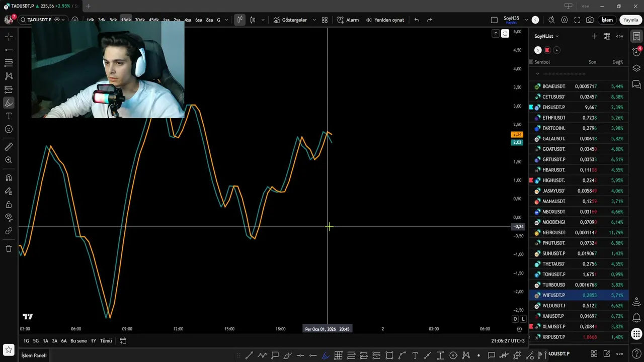Switch to 4sa timeframe

pos(188,20)
